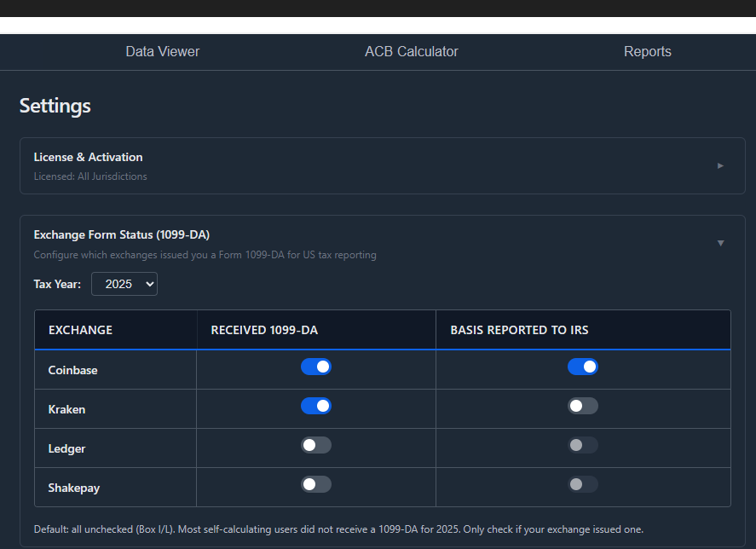Turn on Ledger Received 1099-DA toggle
Viewport: 756px width, 549px height.
coord(316,445)
